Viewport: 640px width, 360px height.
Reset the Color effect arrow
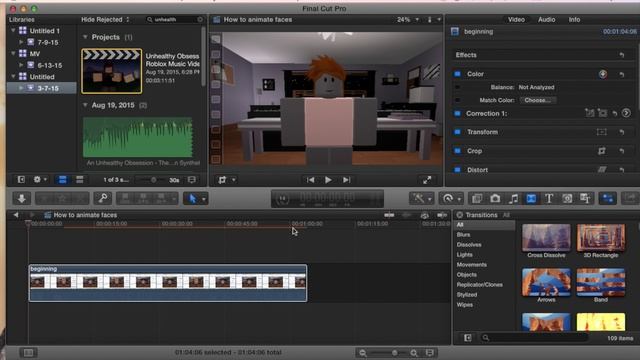[x=621, y=74]
